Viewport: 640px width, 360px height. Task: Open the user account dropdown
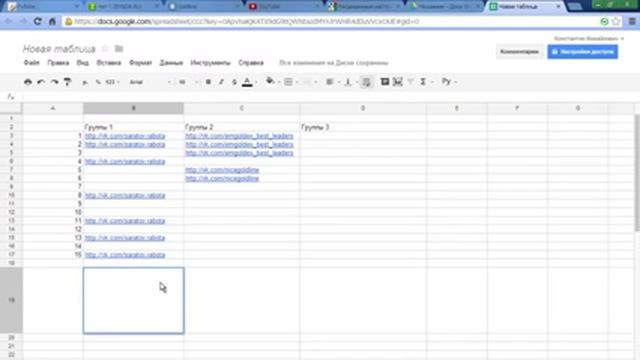(x=589, y=38)
